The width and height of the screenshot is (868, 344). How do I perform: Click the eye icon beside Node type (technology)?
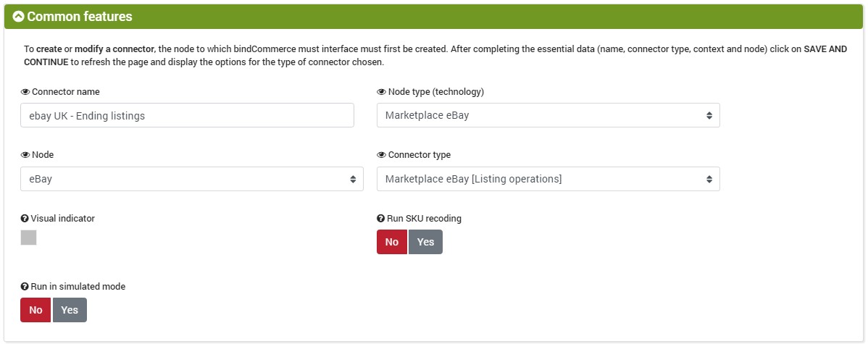[381, 92]
